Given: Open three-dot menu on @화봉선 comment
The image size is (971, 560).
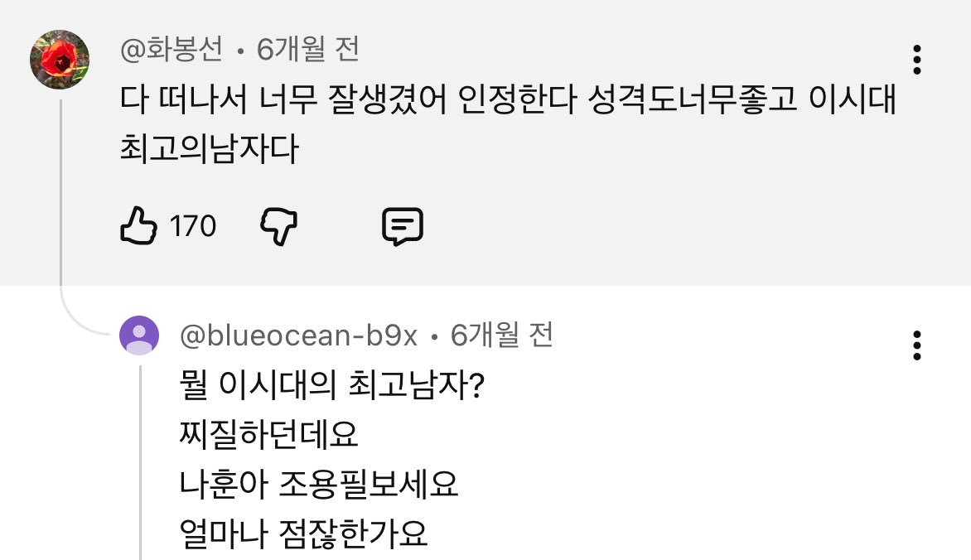Looking at the screenshot, I should coord(917,60).
